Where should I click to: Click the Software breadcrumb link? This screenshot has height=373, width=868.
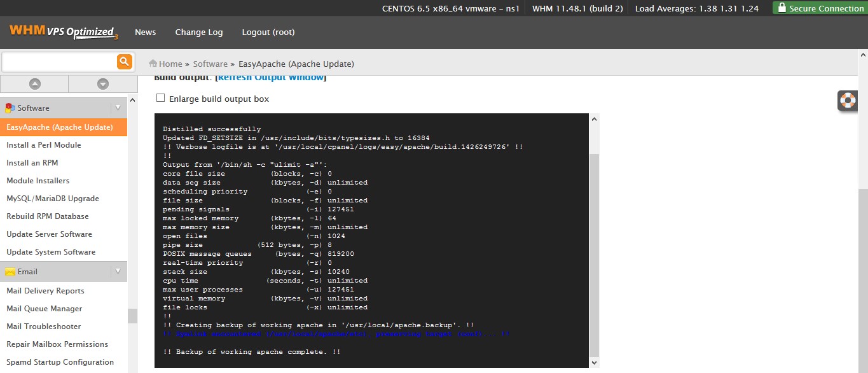tap(210, 64)
